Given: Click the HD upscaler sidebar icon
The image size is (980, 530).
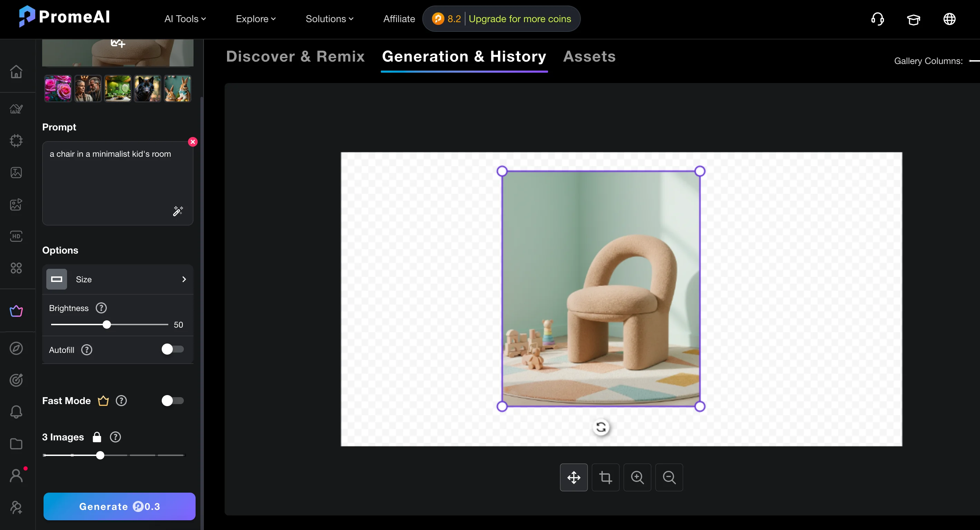Looking at the screenshot, I should 16,236.
